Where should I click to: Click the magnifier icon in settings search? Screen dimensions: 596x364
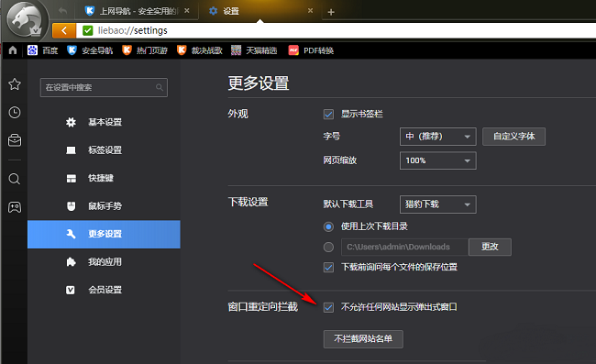160,87
